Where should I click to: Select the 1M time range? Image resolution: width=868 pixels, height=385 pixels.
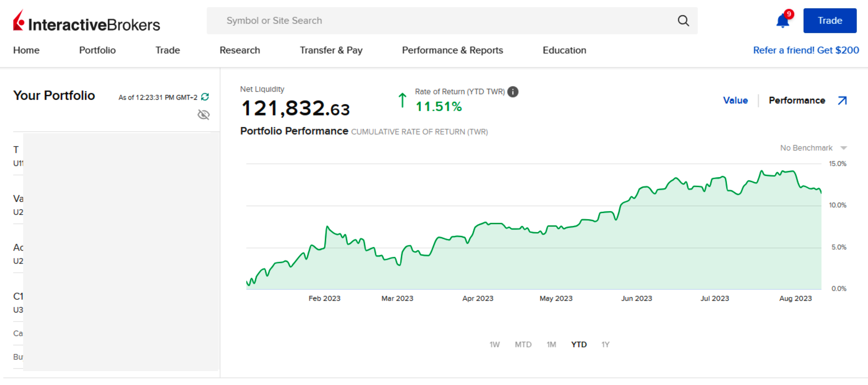(x=551, y=345)
